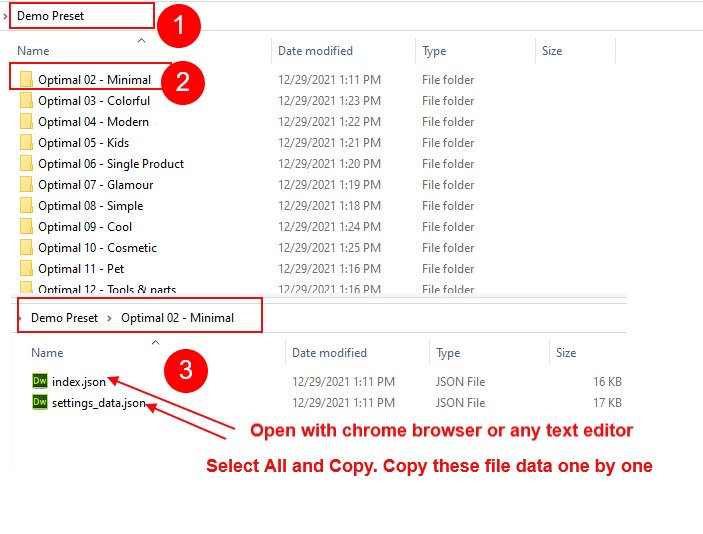This screenshot has height=534, width=703.
Task: Click the sort arrow above the lower Name column
Action: (154, 342)
